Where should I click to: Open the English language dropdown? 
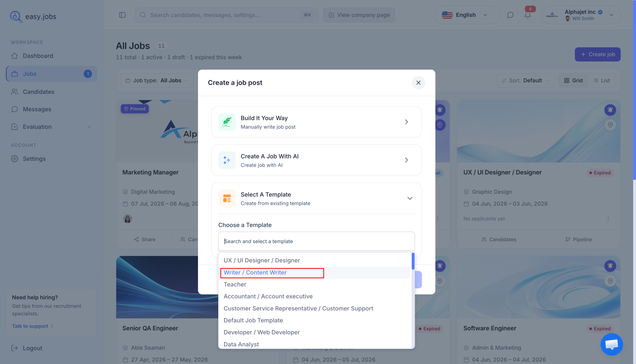(x=467, y=15)
